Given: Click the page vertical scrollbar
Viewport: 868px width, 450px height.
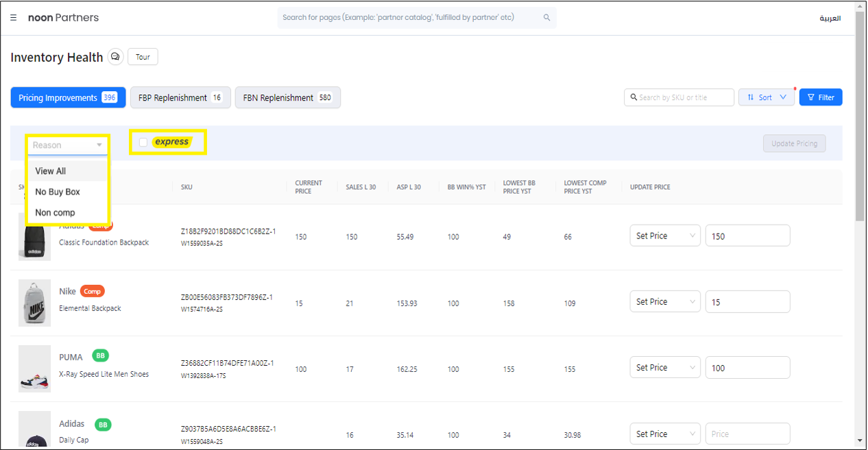Looking at the screenshot, I should click(x=860, y=116).
